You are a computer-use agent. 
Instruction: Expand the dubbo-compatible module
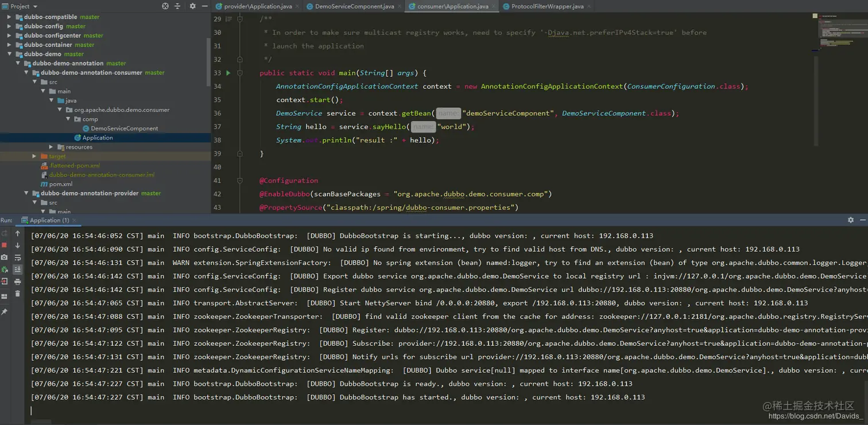(x=9, y=17)
